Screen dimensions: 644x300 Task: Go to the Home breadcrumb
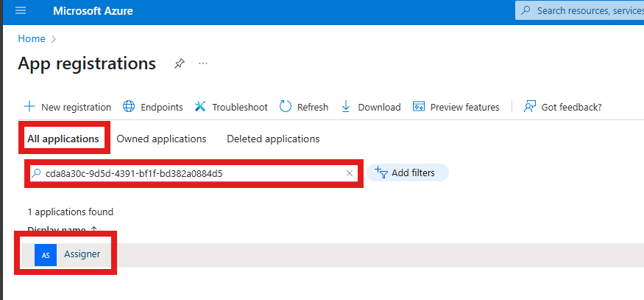(32, 38)
